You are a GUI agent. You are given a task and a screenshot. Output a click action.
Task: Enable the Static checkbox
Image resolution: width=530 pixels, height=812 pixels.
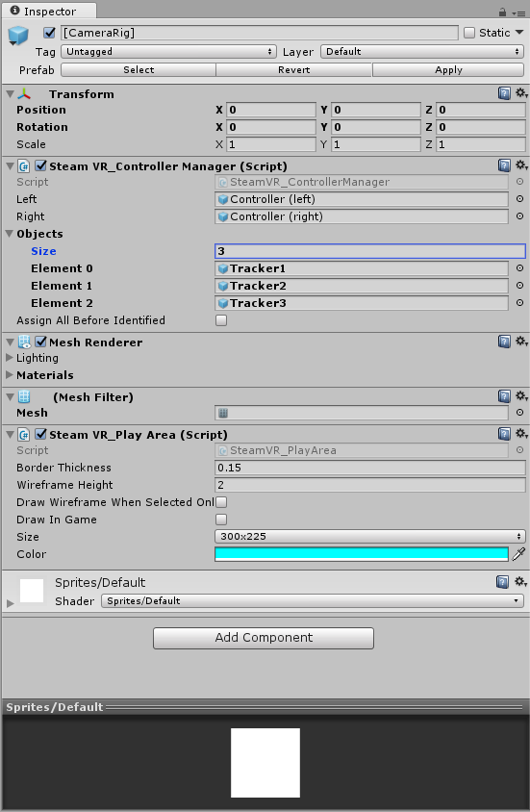coord(469,33)
